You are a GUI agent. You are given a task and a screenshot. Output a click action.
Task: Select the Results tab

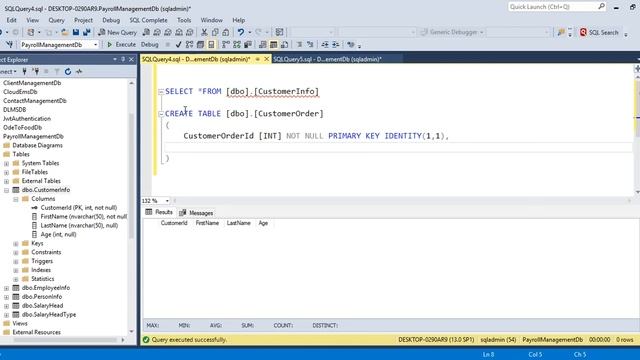click(x=160, y=212)
